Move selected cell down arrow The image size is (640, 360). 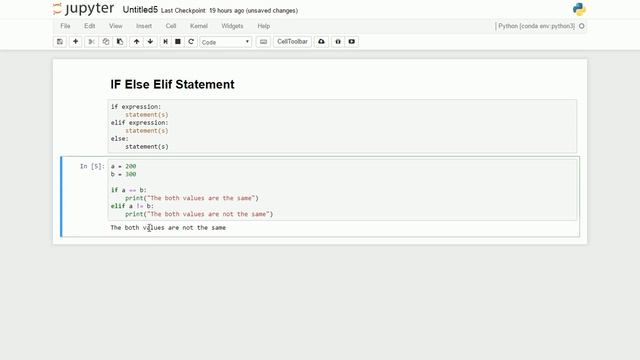pyautogui.click(x=150, y=42)
